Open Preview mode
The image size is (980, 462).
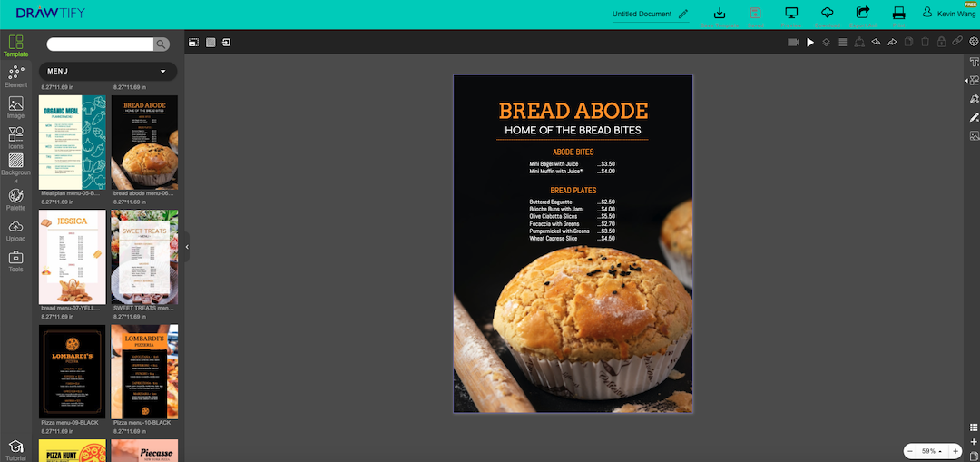tap(791, 17)
